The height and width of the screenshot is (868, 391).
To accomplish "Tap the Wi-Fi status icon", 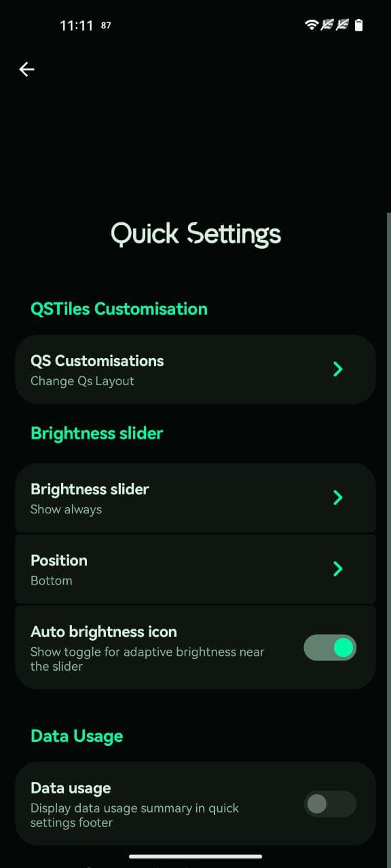I will tap(312, 25).
